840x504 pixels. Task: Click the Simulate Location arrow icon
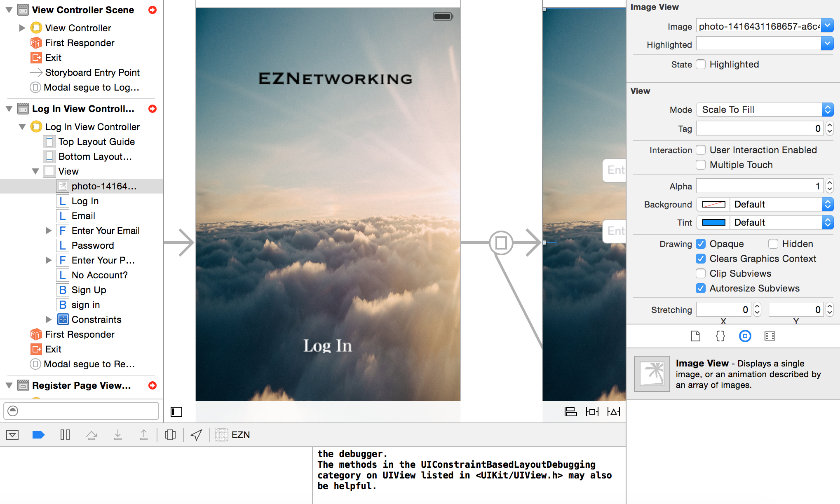(x=197, y=435)
